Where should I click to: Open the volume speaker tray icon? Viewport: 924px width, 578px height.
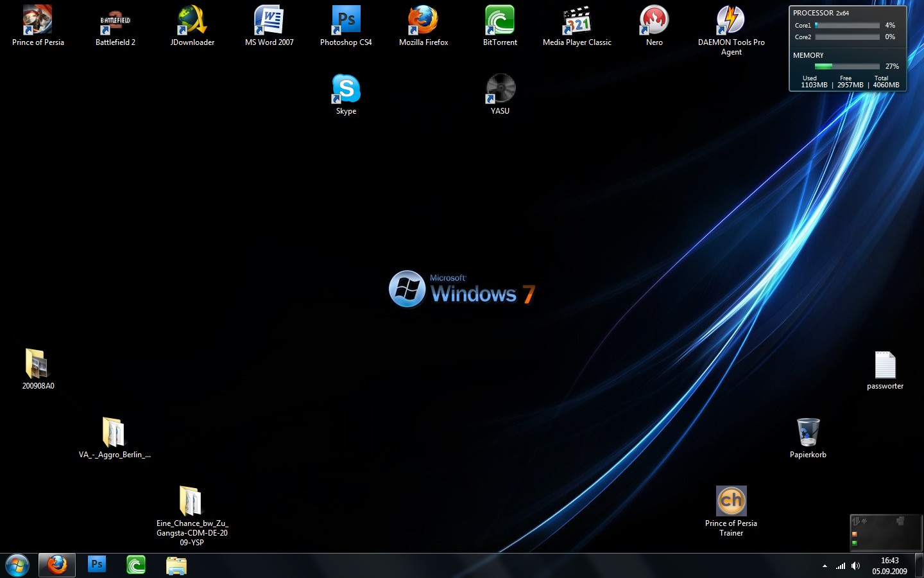855,566
